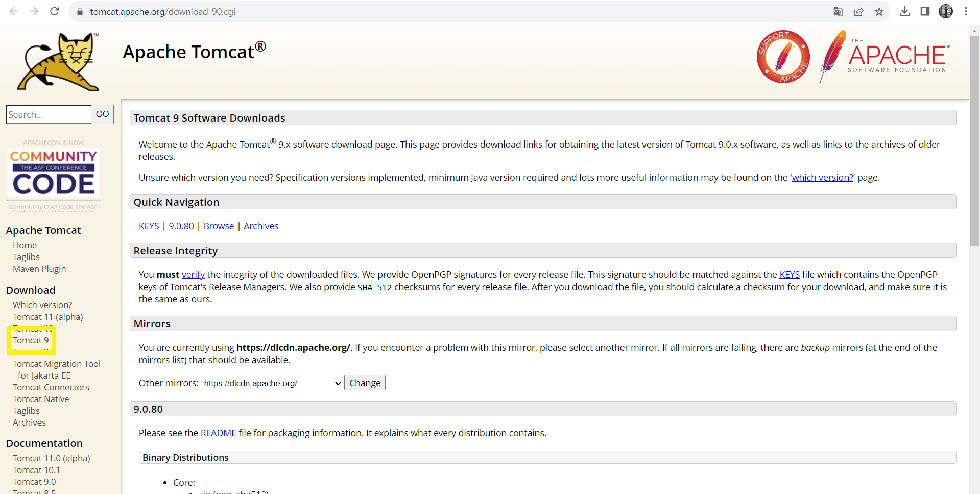Open Tomcat Migration Tool for Jakarta EE
Image resolution: width=980 pixels, height=494 pixels.
pos(57,369)
